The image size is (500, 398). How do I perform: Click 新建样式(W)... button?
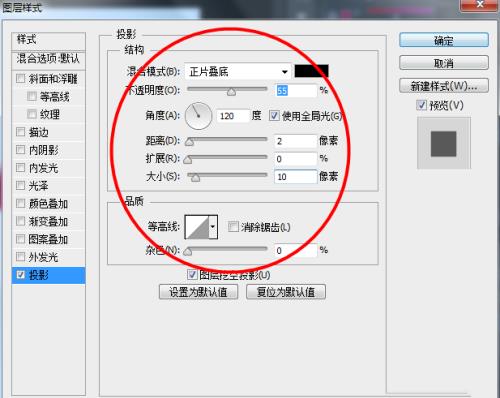tap(444, 86)
